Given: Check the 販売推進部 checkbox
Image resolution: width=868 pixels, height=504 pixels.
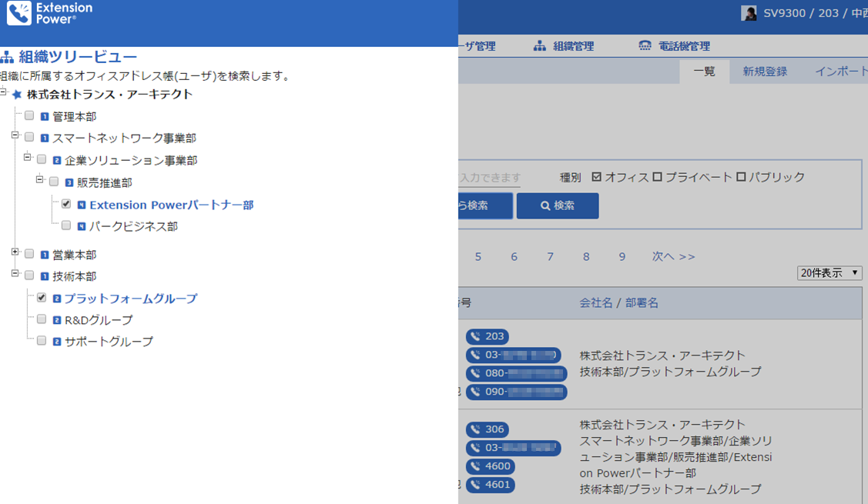Looking at the screenshot, I should coord(54,182).
